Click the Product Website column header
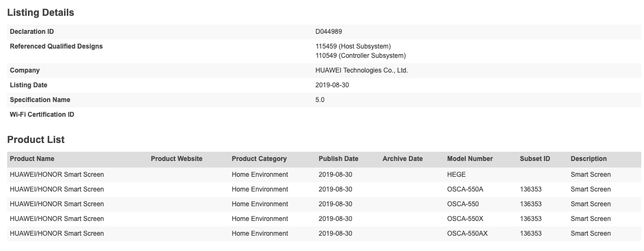The width and height of the screenshot is (644, 251). [177, 159]
